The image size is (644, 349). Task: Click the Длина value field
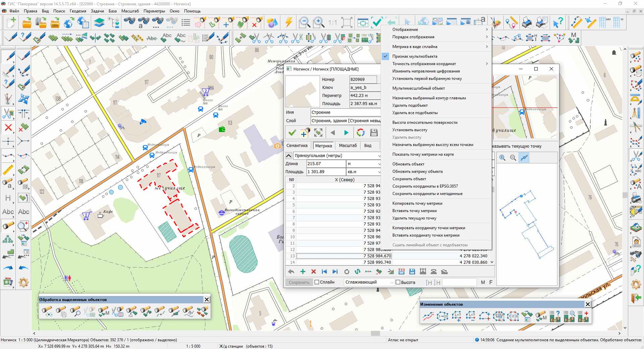326,164
